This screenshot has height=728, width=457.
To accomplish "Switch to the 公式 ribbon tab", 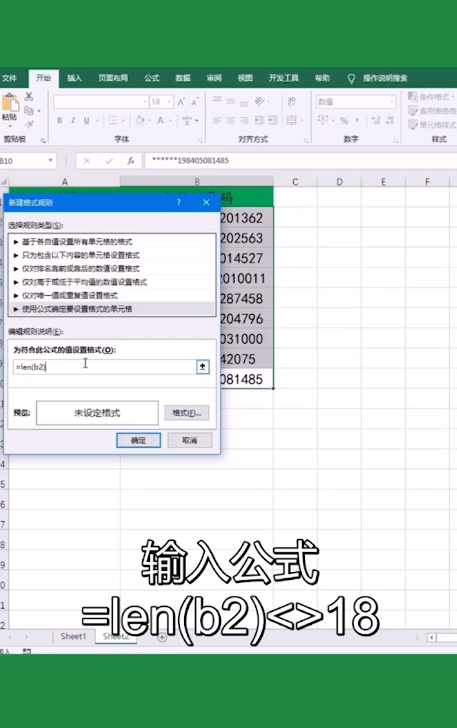I will [x=151, y=78].
